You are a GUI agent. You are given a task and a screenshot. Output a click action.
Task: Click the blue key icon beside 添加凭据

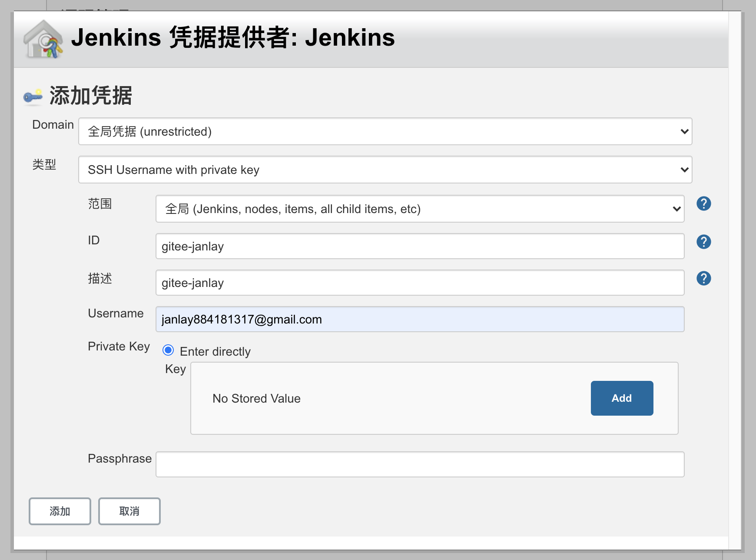point(33,97)
